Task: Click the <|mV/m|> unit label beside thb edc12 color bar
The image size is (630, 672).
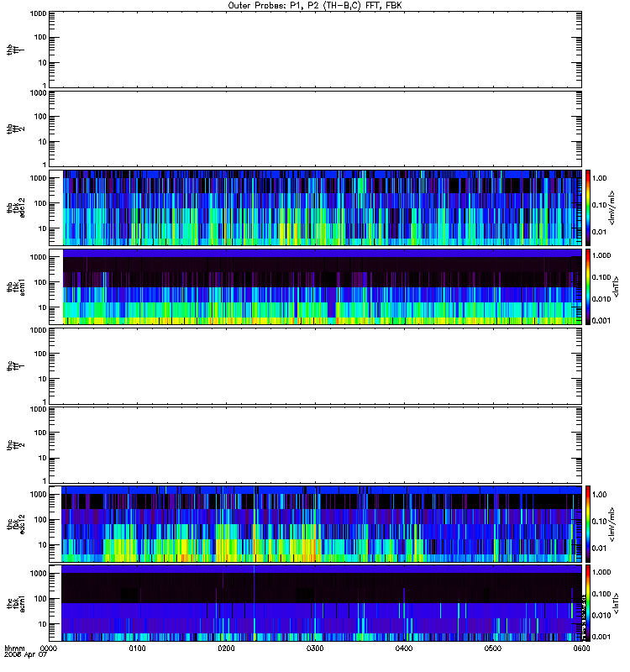Action: pyautogui.click(x=612, y=207)
